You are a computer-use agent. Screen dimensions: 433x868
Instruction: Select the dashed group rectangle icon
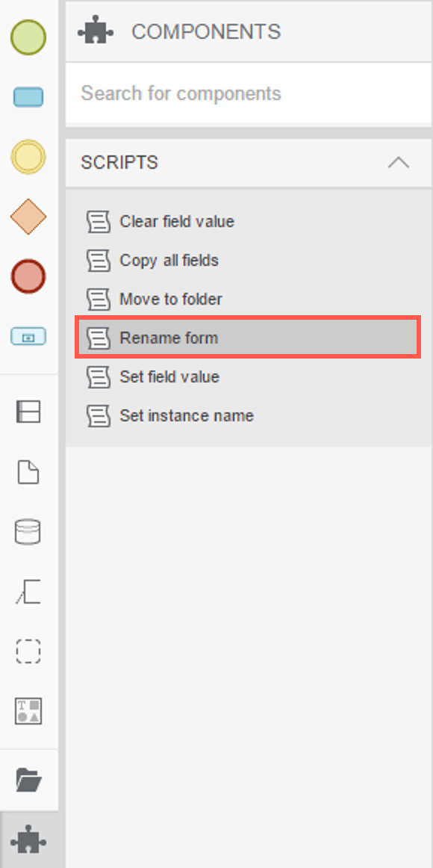pyautogui.click(x=28, y=651)
